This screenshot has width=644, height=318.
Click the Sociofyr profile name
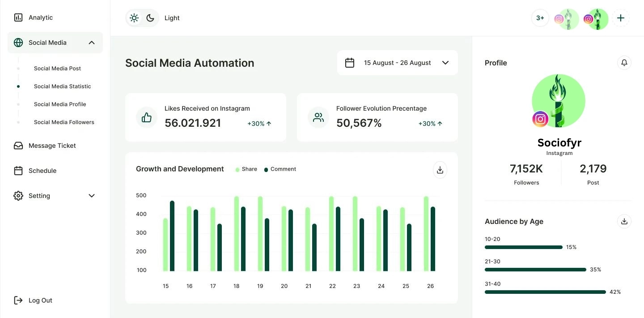tap(559, 143)
